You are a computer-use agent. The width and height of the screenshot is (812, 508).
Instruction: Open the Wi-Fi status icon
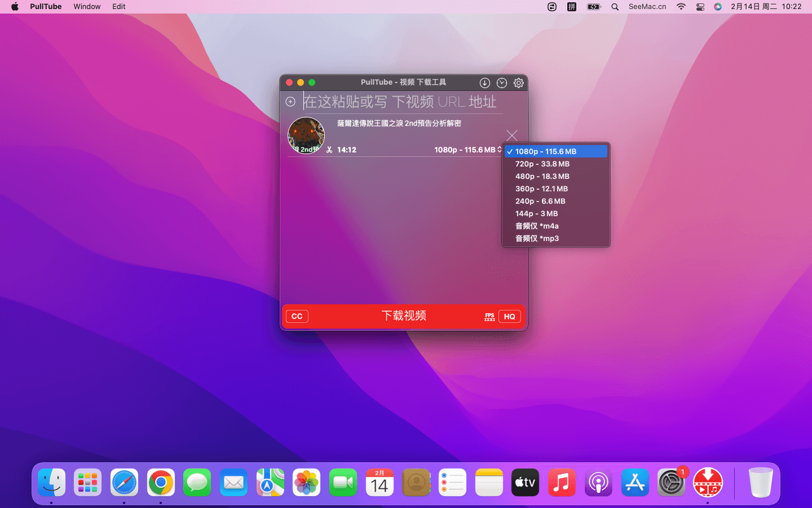[x=681, y=7]
